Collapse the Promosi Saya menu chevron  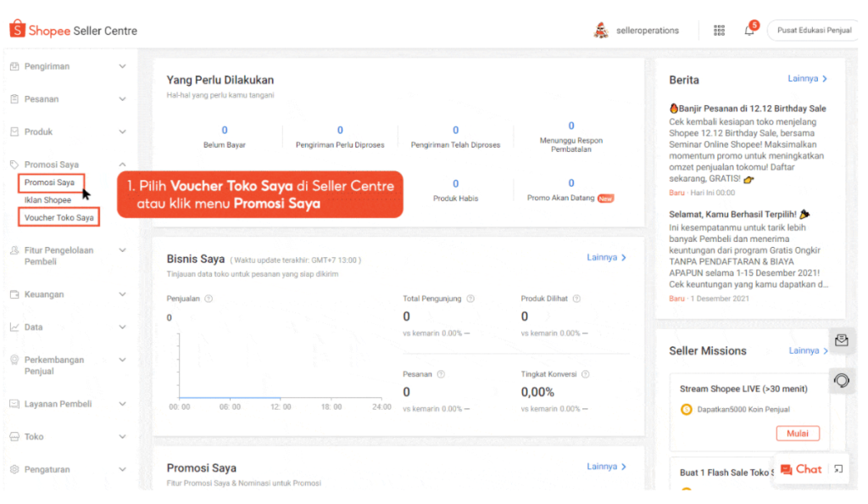pos(122,165)
